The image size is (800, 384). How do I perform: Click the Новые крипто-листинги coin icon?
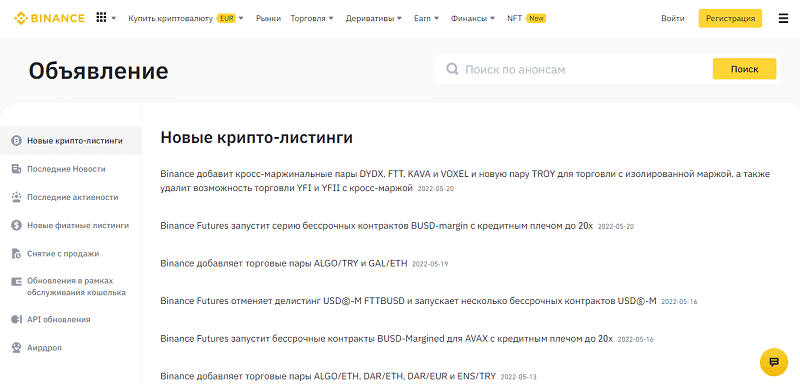point(16,141)
